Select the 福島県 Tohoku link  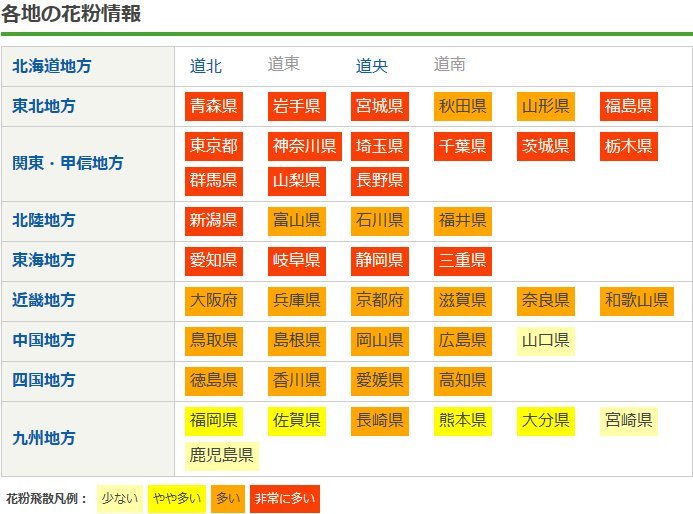pos(628,106)
